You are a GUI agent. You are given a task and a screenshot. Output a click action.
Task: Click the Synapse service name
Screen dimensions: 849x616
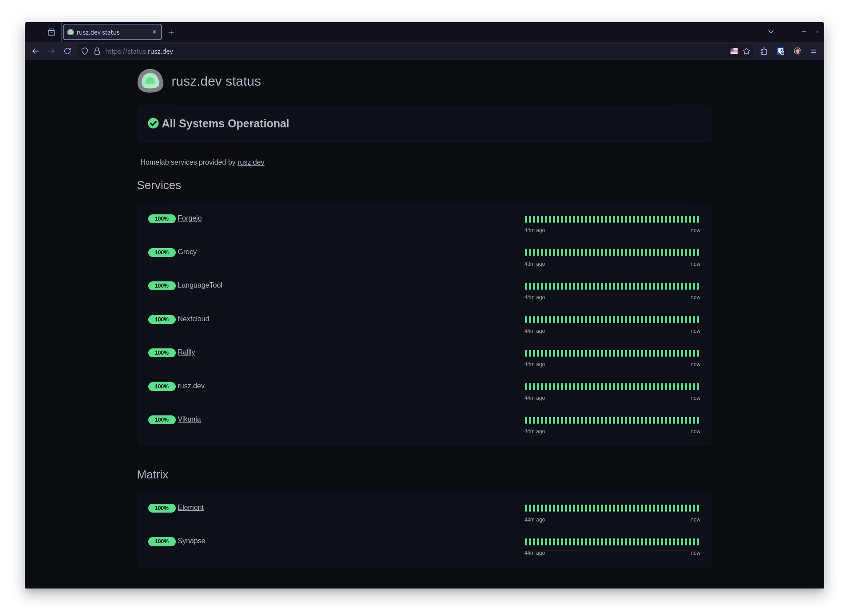coord(191,541)
